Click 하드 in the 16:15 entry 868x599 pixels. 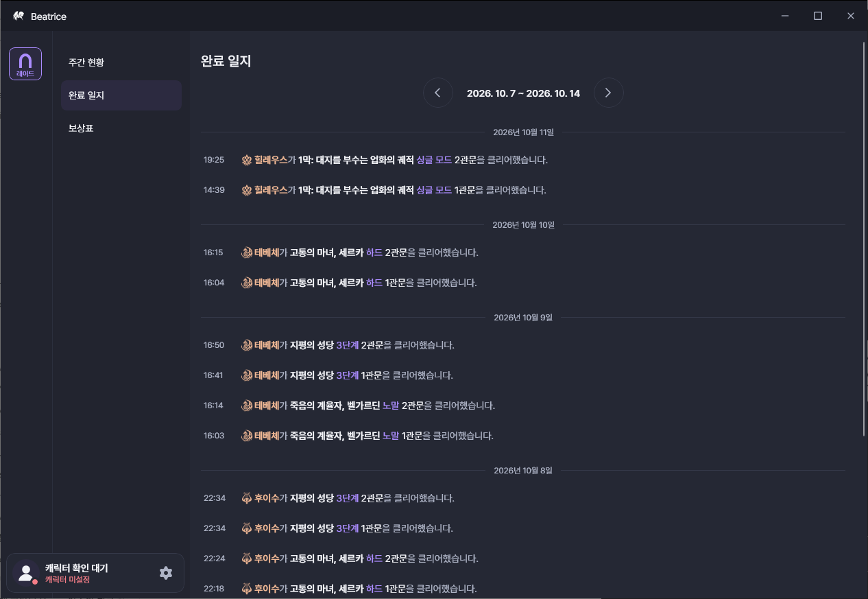374,252
